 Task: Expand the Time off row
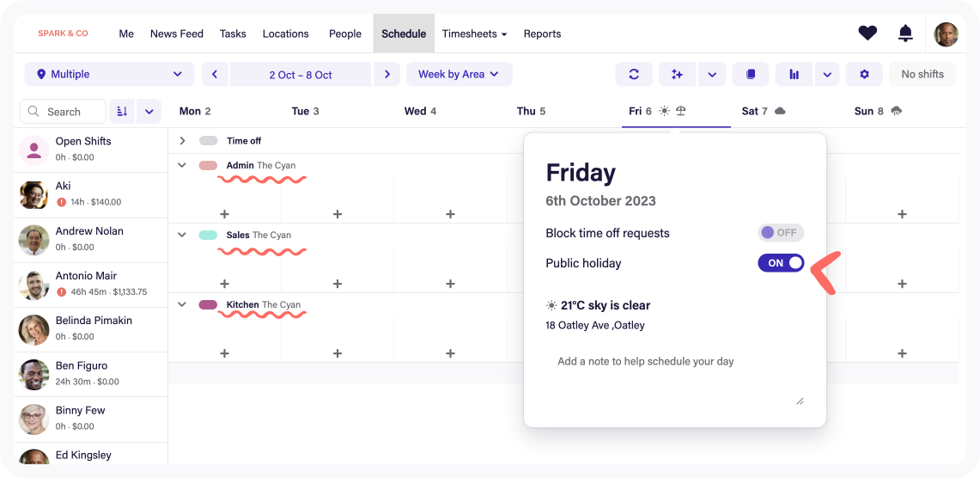pyautogui.click(x=182, y=141)
